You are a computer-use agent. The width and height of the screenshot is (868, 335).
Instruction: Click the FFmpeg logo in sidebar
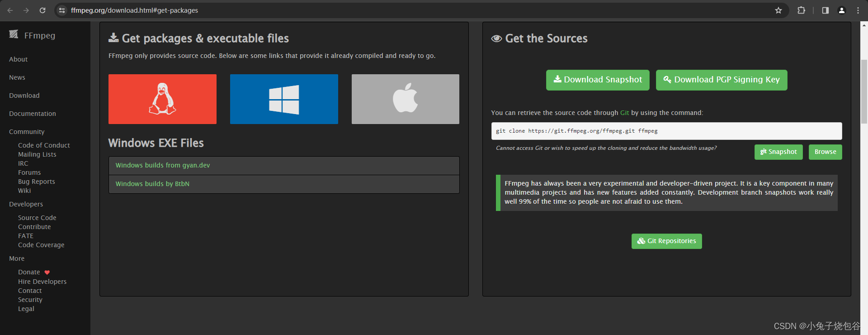pyautogui.click(x=14, y=34)
